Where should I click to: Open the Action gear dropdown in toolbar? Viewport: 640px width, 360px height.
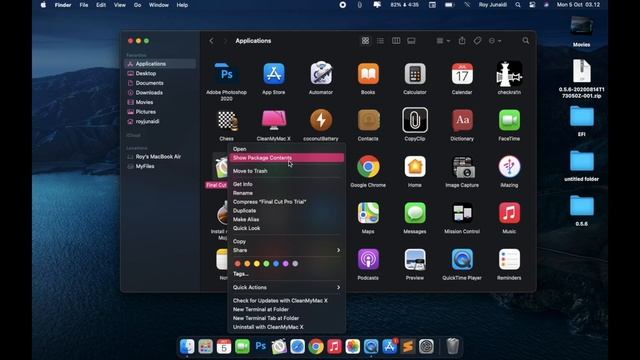(x=495, y=41)
